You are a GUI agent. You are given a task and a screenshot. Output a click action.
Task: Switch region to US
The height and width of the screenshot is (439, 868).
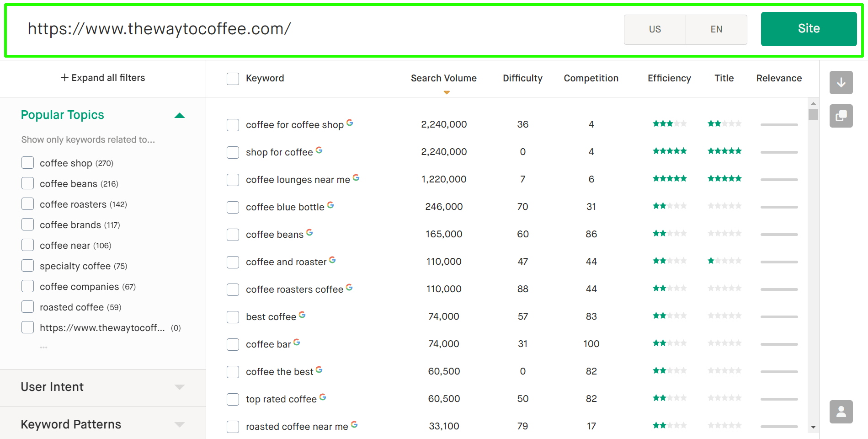pyautogui.click(x=655, y=29)
